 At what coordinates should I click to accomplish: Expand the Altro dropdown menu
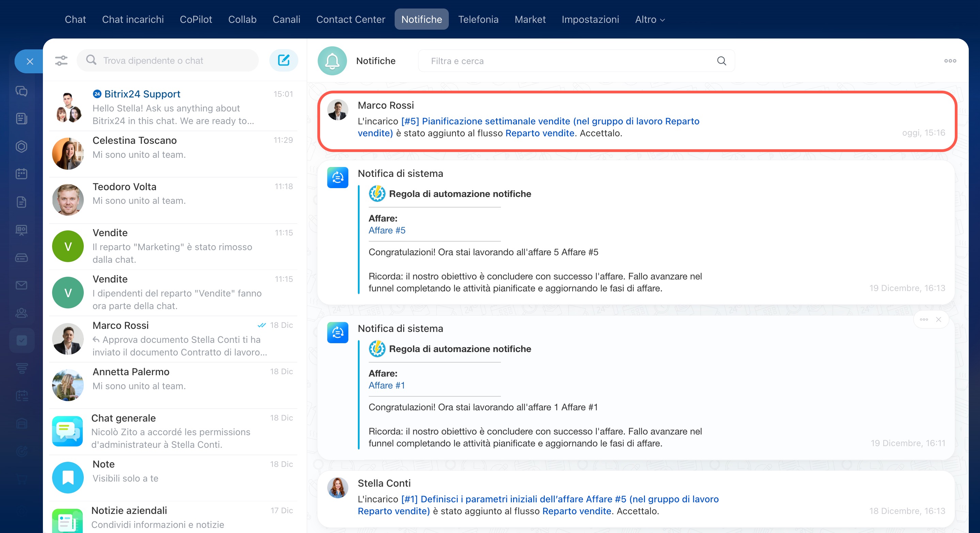[x=650, y=19]
